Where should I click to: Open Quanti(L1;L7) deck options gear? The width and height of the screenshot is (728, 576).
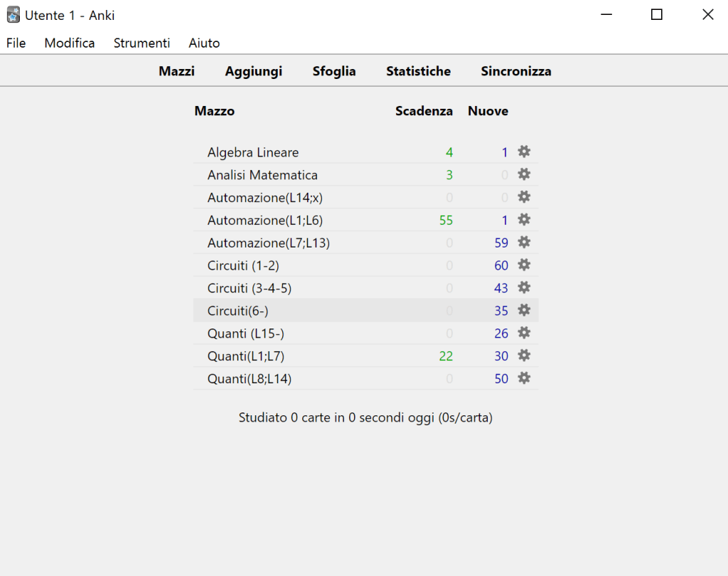(524, 356)
